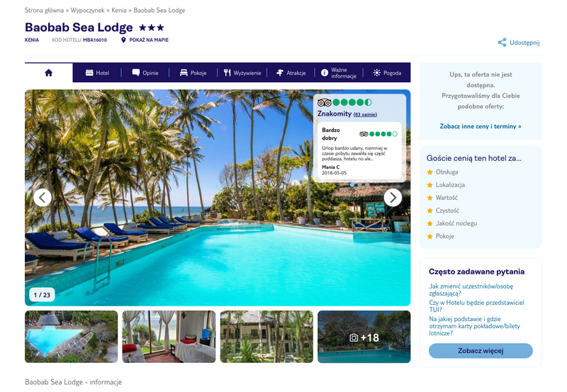
Task: Open the Wyżywienie tab
Action: pos(242,73)
